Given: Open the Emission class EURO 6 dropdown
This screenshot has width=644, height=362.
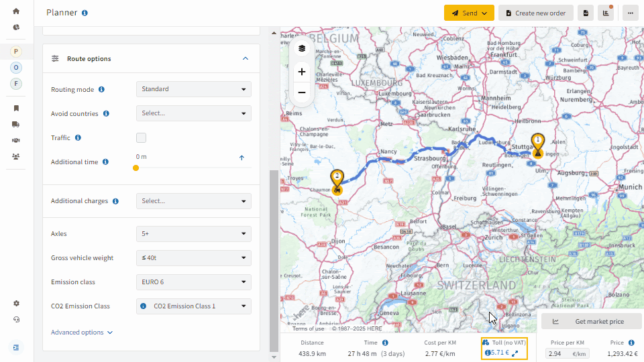Looking at the screenshot, I should (194, 282).
